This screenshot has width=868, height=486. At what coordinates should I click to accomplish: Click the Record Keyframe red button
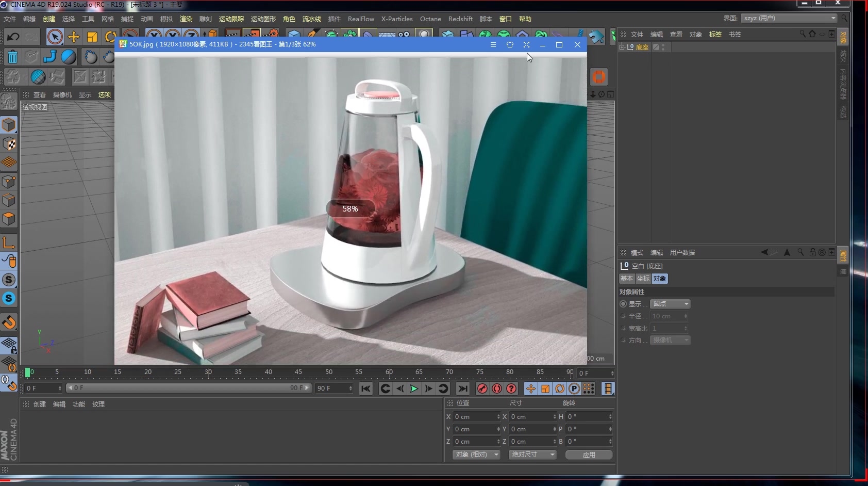click(x=483, y=388)
